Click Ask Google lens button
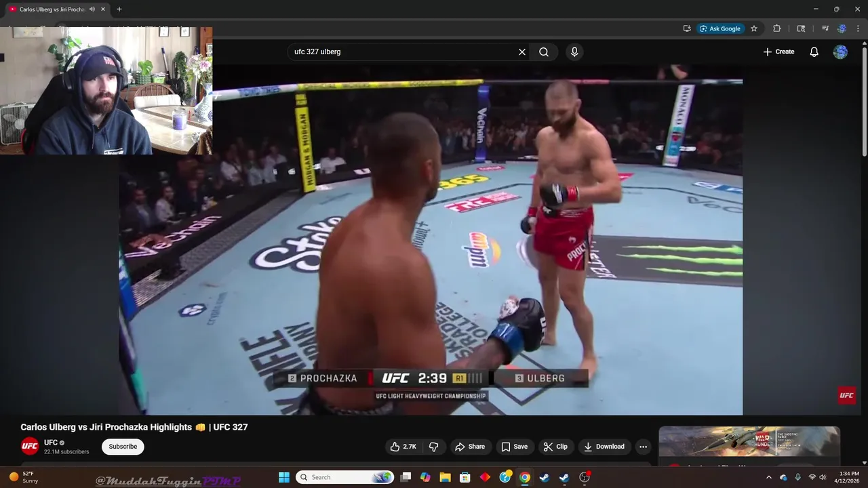Image resolution: width=868 pixels, height=488 pixels. 721,28
